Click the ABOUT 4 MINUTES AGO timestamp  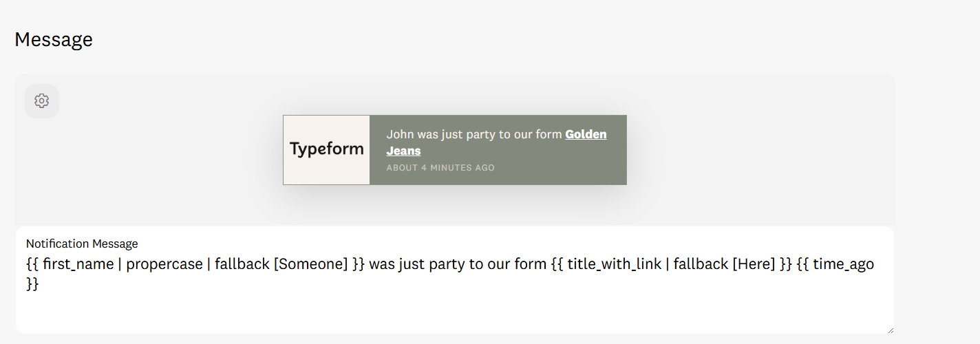(440, 168)
